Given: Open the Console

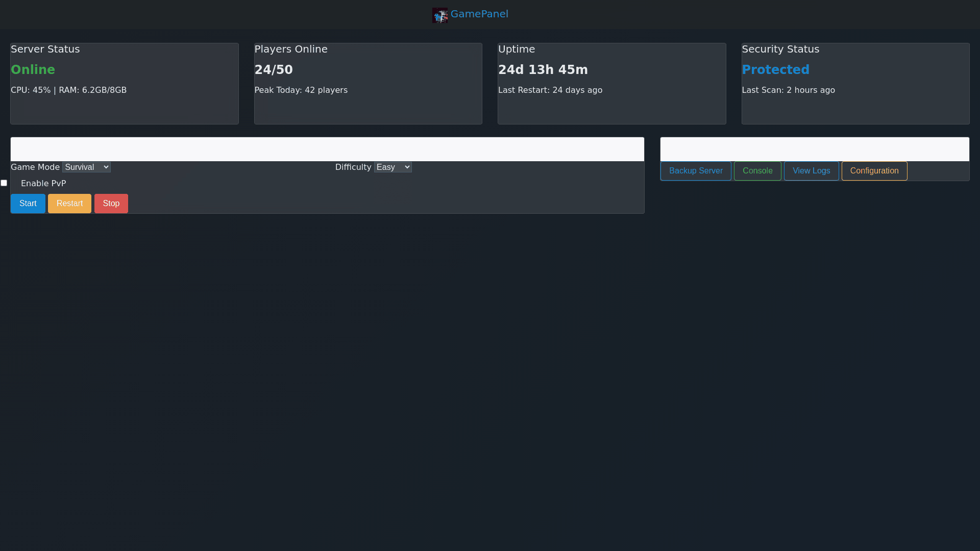Looking at the screenshot, I should tap(757, 171).
